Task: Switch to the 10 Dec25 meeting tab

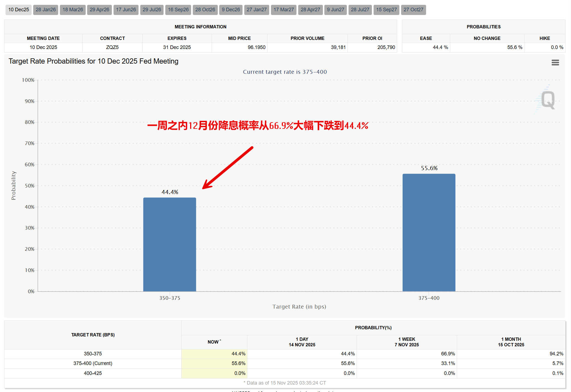Action: coord(18,10)
